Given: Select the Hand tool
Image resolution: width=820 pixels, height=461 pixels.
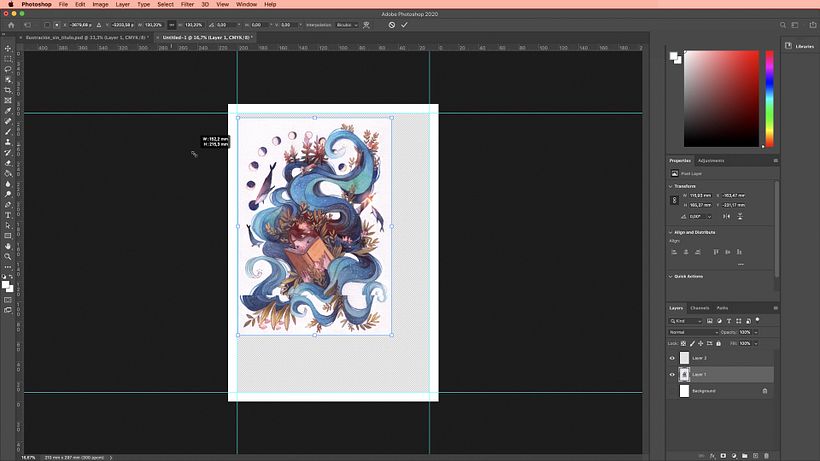Looking at the screenshot, I should point(8,246).
